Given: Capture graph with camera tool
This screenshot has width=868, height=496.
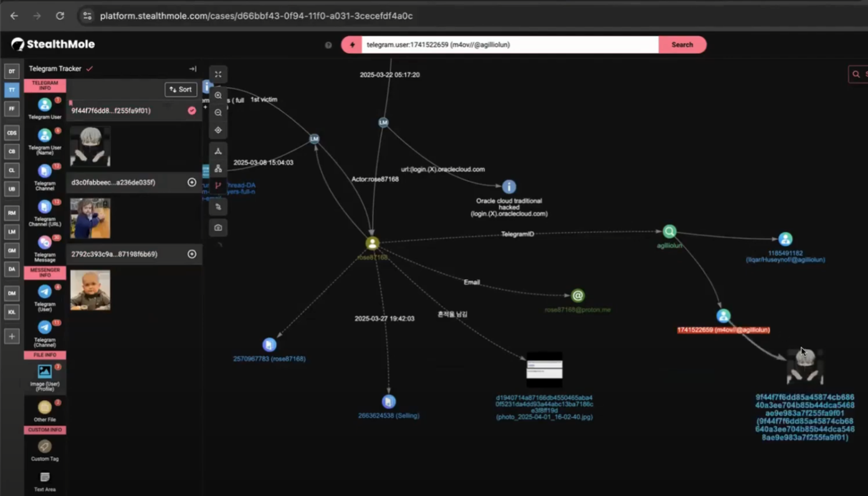Looking at the screenshot, I should click(218, 227).
